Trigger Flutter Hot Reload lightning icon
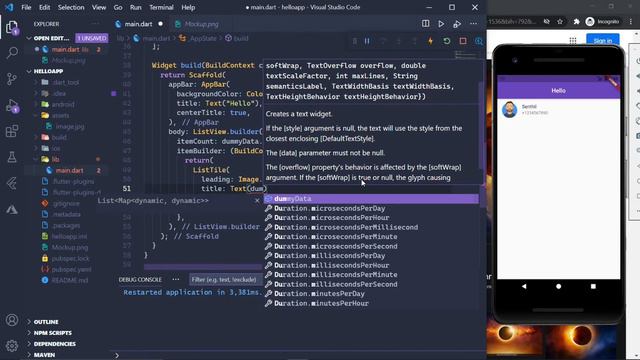The image size is (640, 360). [x=430, y=41]
